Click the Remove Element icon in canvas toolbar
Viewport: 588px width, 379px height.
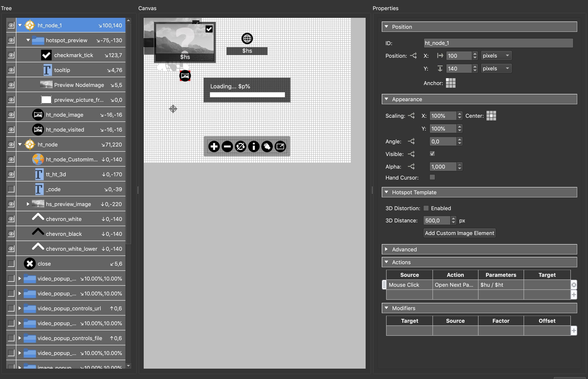tap(227, 146)
